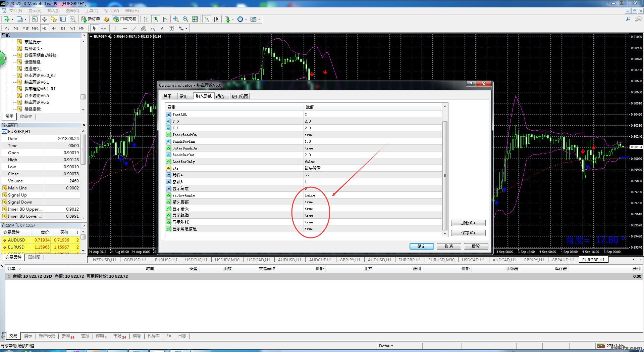Toggle the Terminal panel icon

pyautogui.click(x=63, y=19)
